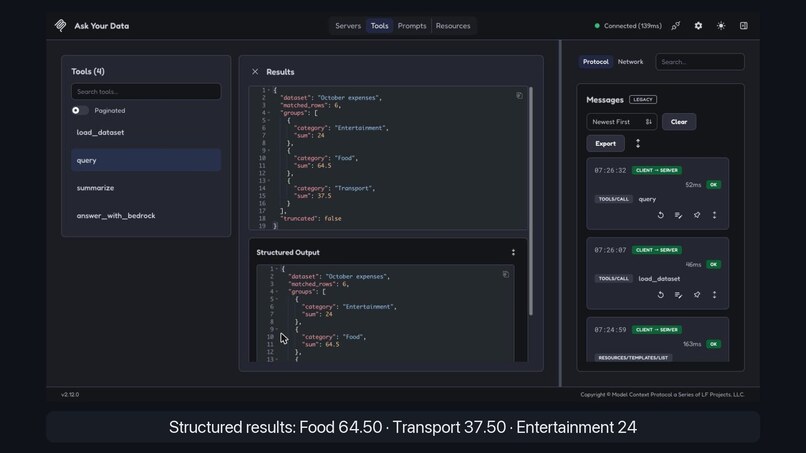
Task: Select the summarize tool
Action: [x=146, y=188]
